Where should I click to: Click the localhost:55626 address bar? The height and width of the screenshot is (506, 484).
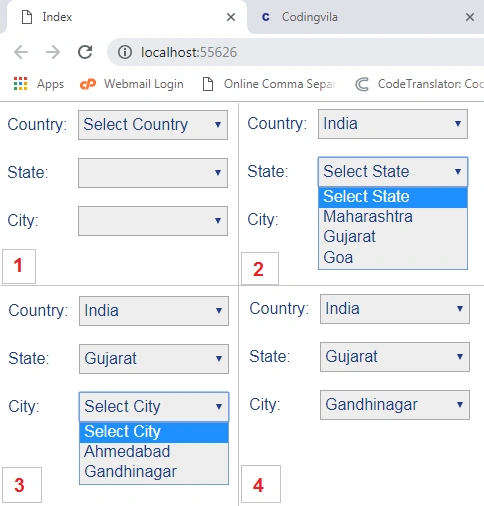pos(296,52)
